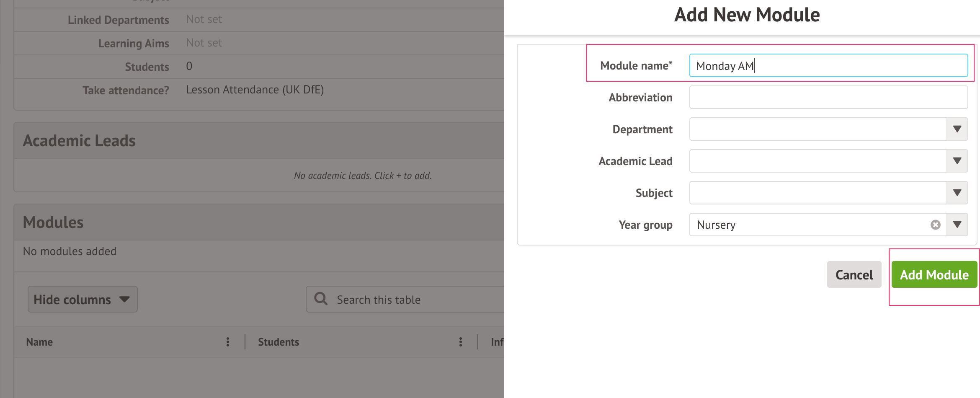Sort by the Name column header

click(x=39, y=342)
